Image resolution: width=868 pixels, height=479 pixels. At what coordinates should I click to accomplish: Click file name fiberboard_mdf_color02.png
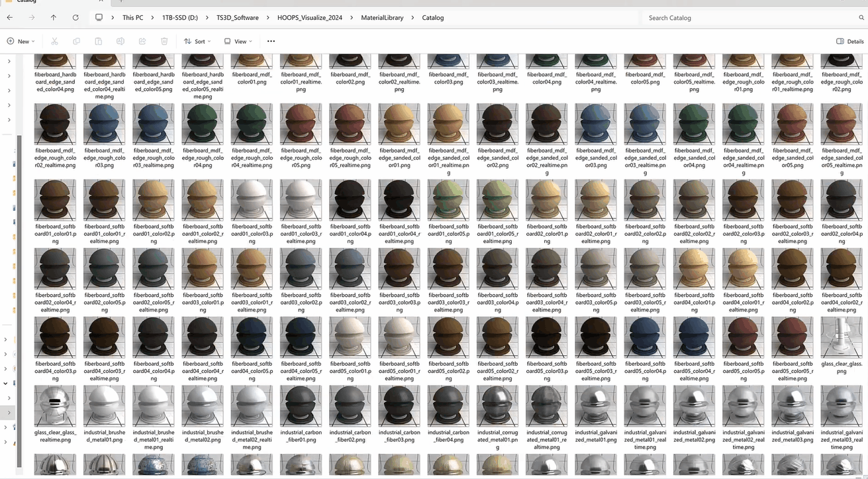pyautogui.click(x=350, y=78)
